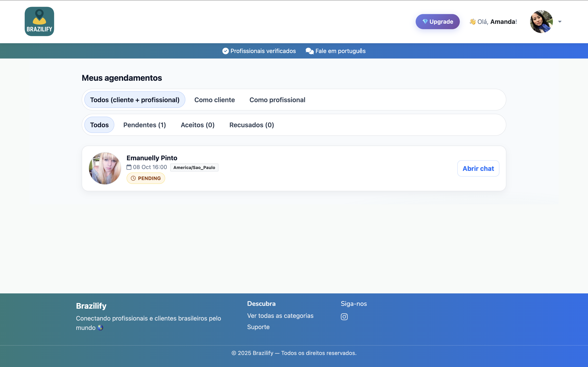Image resolution: width=588 pixels, height=367 pixels.
Task: Open Ver todas as categorias link
Action: tap(280, 316)
